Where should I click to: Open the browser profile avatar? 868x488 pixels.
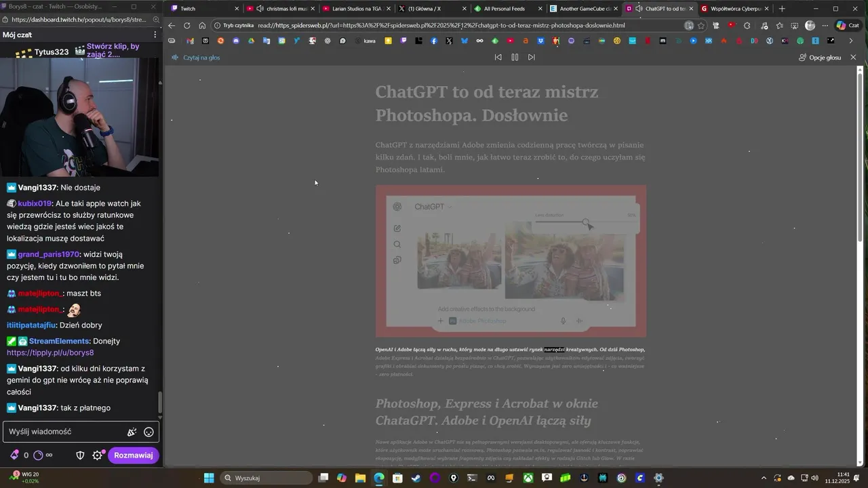[810, 26]
